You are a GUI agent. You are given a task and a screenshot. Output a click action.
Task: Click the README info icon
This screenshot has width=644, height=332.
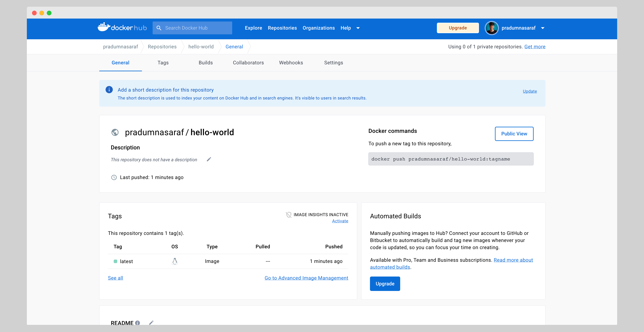[x=137, y=323]
